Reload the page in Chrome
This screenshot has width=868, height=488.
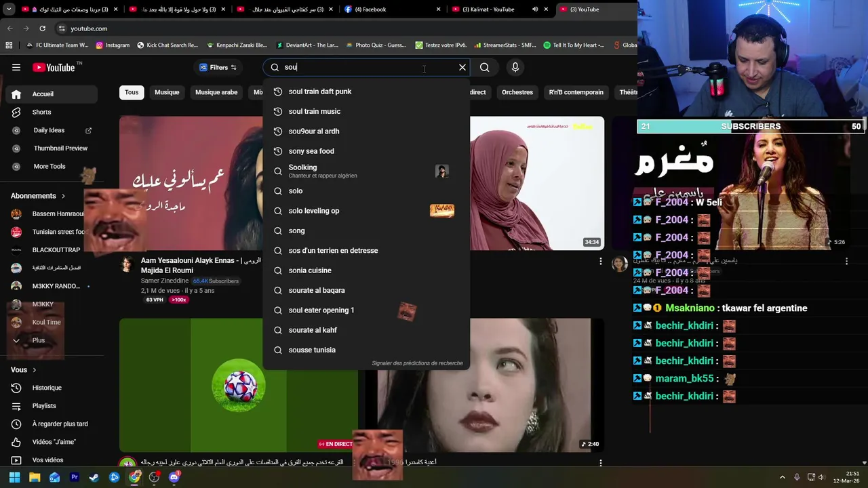42,28
